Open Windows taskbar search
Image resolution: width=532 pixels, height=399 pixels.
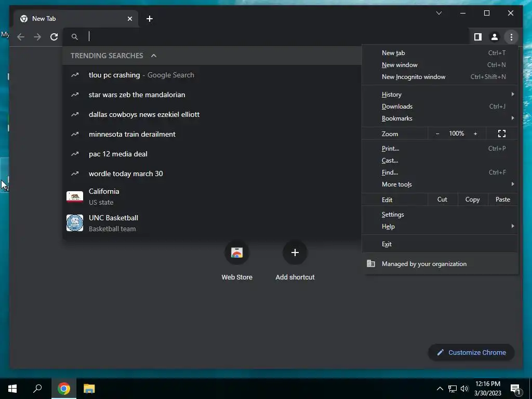(37, 389)
